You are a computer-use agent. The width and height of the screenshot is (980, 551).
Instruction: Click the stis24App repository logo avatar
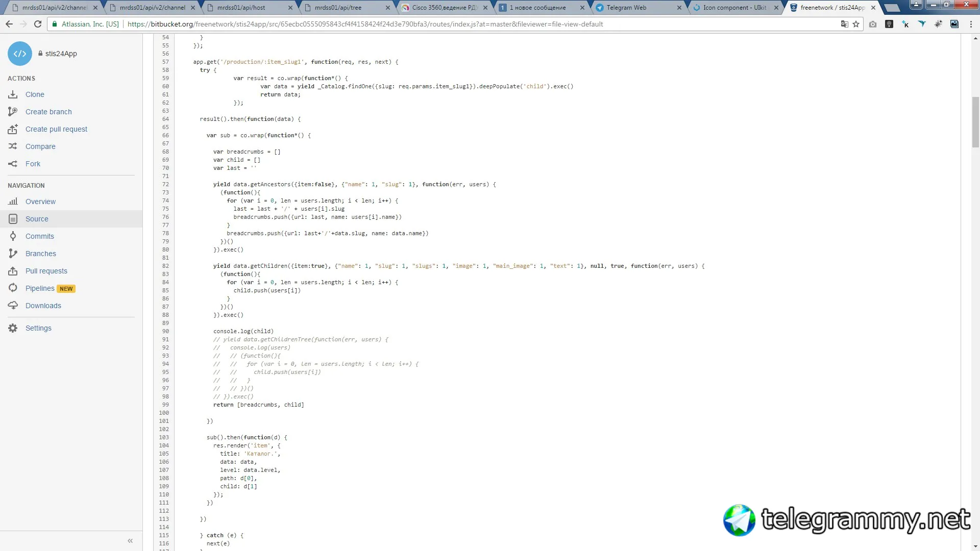point(20,54)
